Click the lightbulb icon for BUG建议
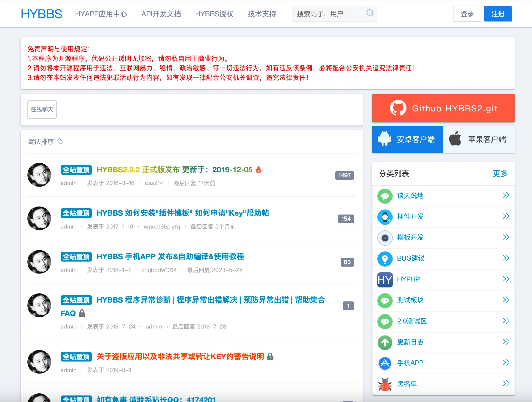The height and width of the screenshot is (402, 532). click(x=385, y=259)
